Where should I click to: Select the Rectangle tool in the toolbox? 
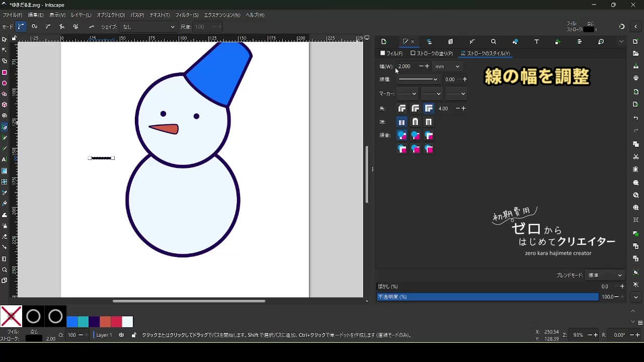pos(5,72)
